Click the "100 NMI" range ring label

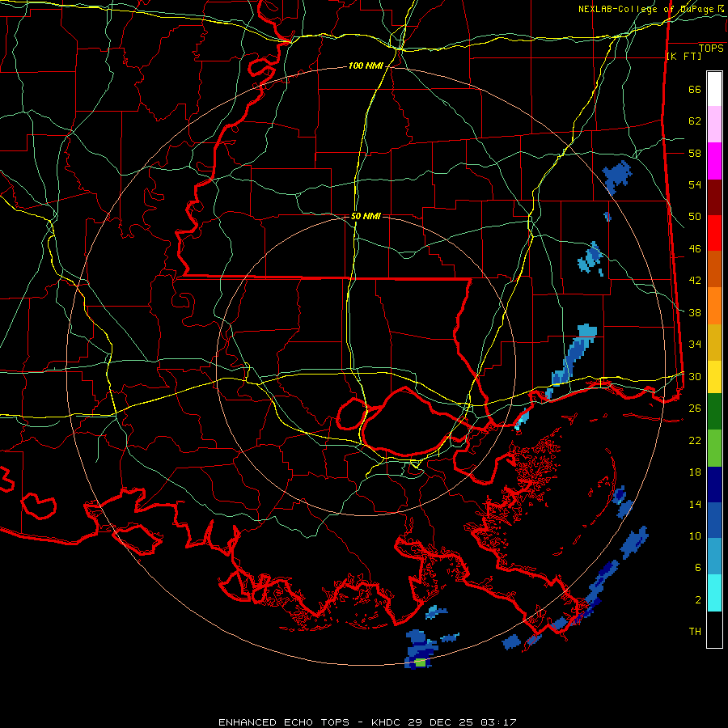(366, 66)
